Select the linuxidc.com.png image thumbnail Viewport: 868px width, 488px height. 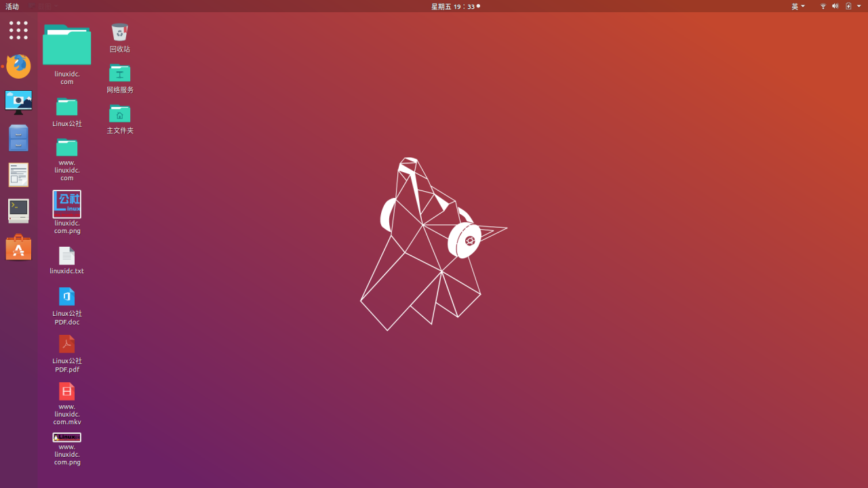(66, 203)
